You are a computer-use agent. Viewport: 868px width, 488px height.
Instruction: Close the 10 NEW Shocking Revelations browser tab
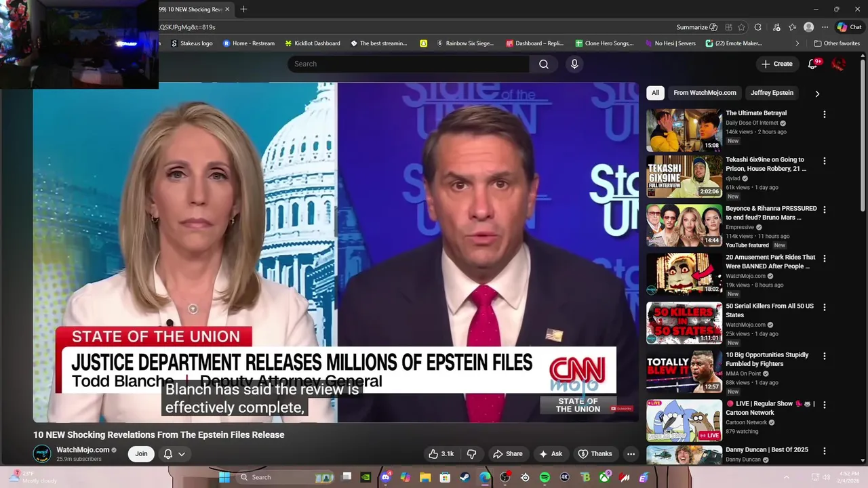click(x=227, y=9)
